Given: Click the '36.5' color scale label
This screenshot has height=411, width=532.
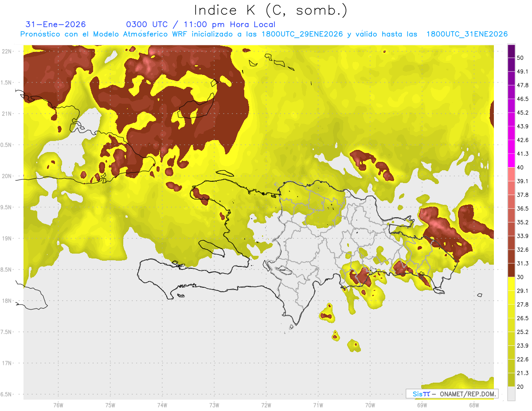Looking at the screenshot, I should pos(523,208).
